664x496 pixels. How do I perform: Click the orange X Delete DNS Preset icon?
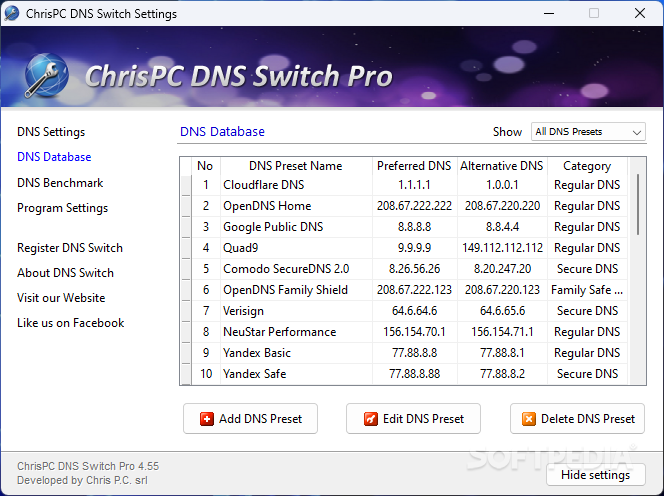[x=528, y=419]
